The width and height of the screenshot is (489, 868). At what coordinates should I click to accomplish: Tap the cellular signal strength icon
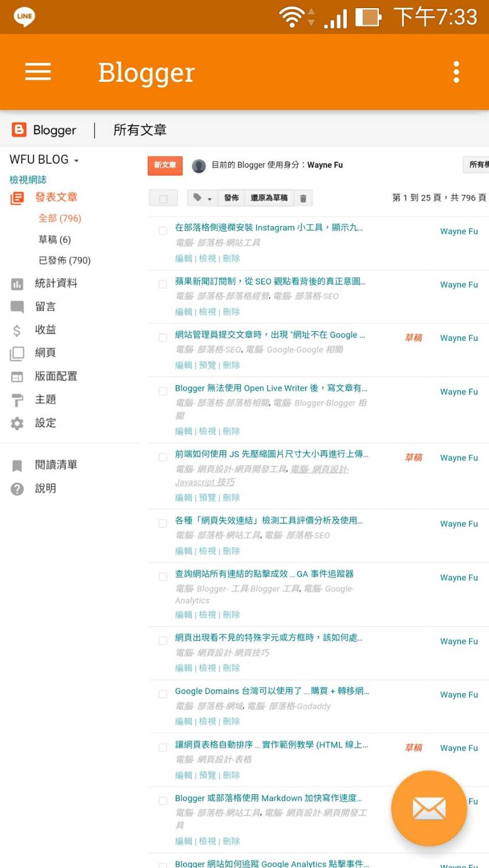pyautogui.click(x=336, y=18)
